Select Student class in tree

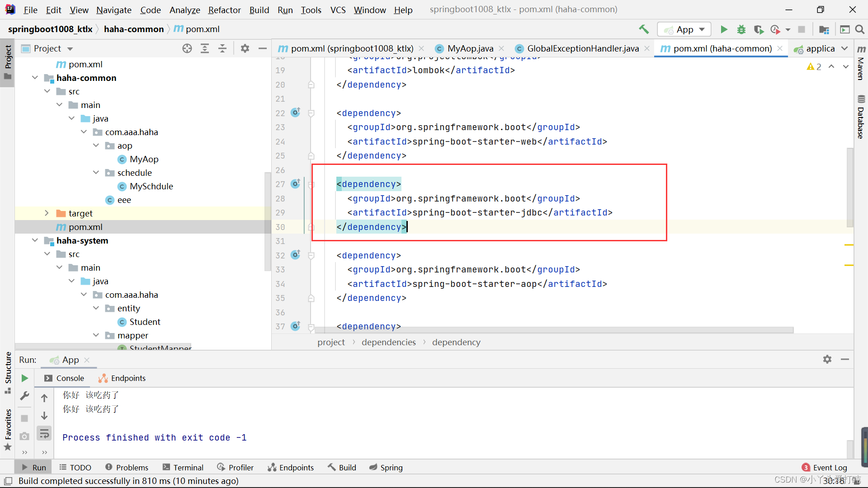(145, 322)
